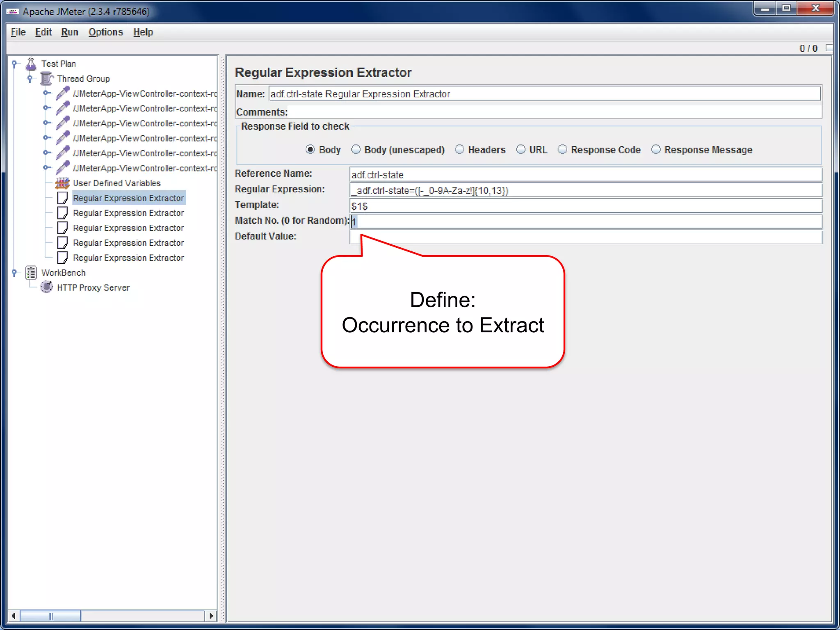The image size is (840, 630).
Task: Click the Reference Name field
Action: pyautogui.click(x=586, y=174)
